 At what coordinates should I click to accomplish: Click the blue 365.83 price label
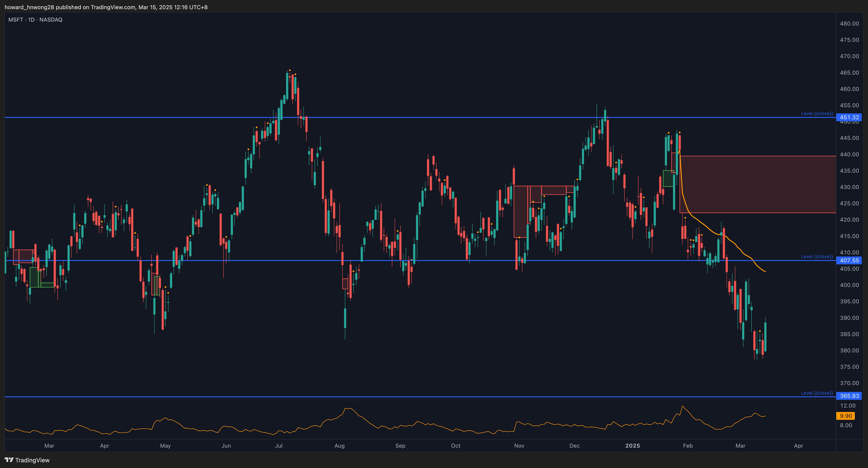coord(849,396)
